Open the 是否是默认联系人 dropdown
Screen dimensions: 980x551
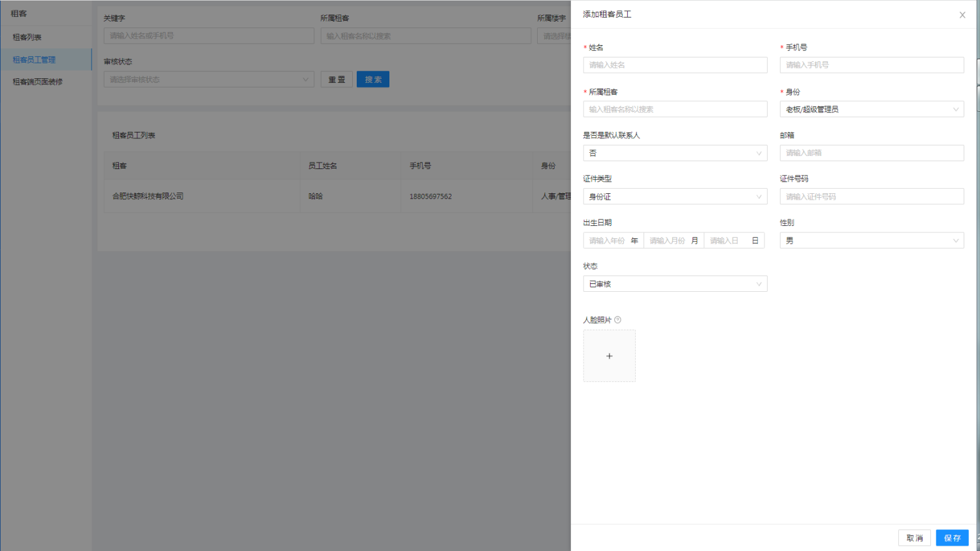675,153
